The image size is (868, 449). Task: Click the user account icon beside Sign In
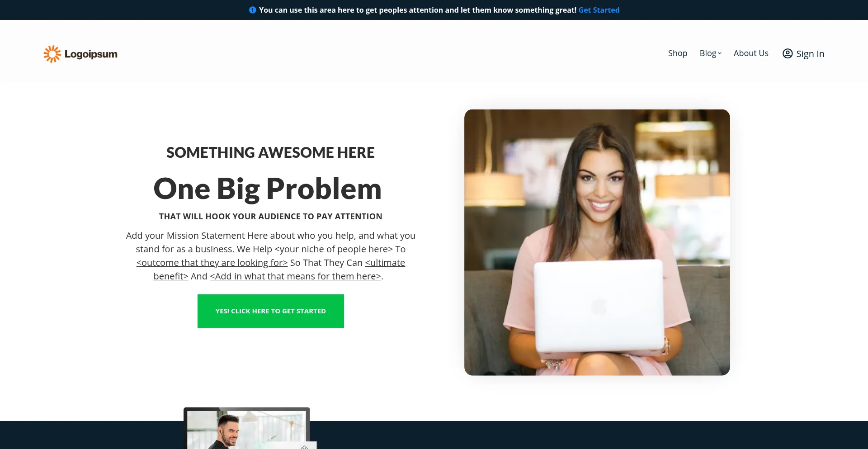[788, 54]
